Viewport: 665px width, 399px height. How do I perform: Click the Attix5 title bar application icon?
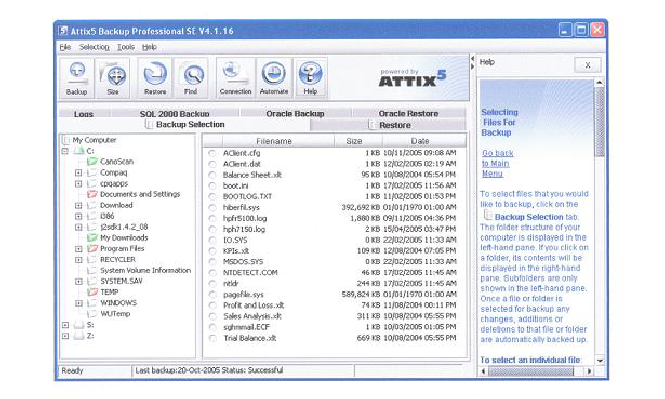pyautogui.click(x=63, y=30)
